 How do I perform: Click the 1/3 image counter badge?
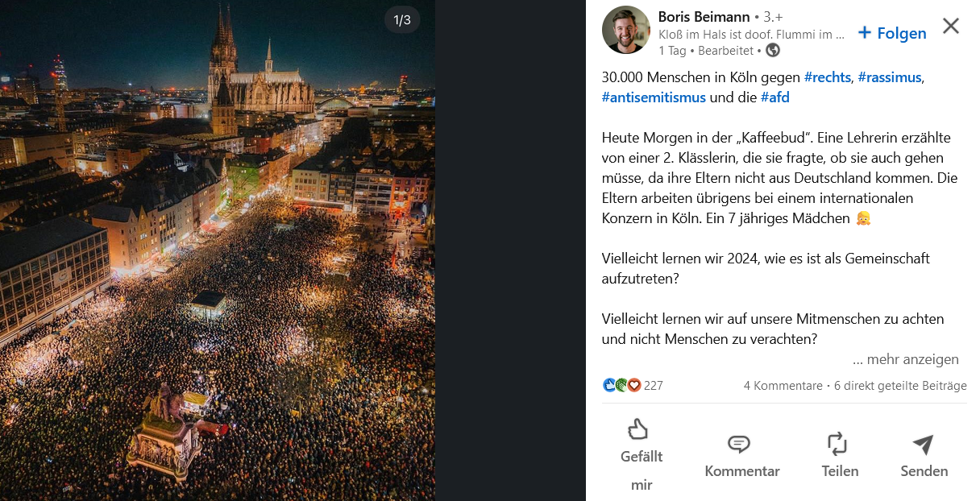402,20
